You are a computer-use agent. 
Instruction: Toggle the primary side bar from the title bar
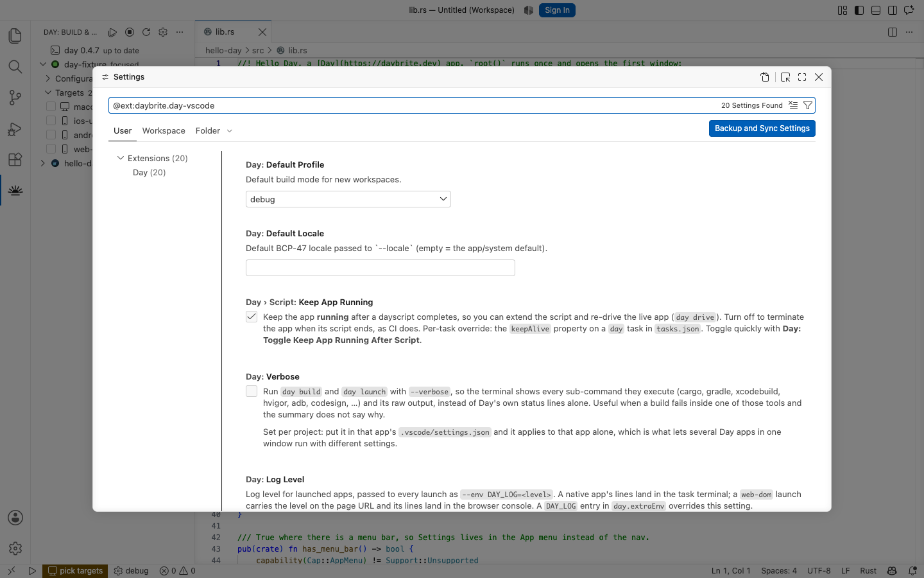click(x=859, y=10)
